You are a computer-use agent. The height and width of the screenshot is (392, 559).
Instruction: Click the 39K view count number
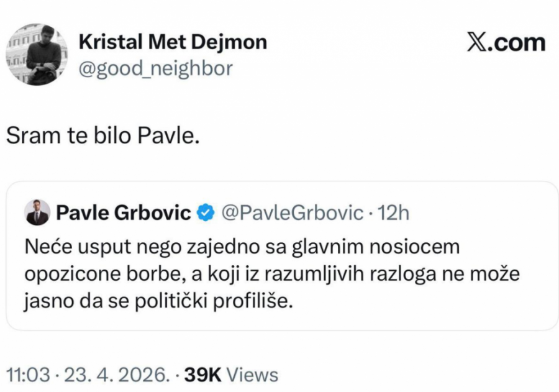point(204,375)
